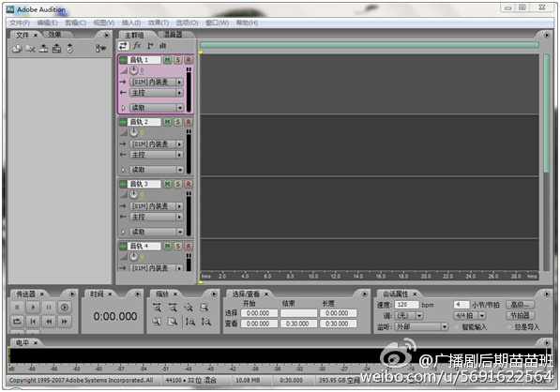Adjust 音轨 1 volume knob

pyautogui.click(x=133, y=70)
